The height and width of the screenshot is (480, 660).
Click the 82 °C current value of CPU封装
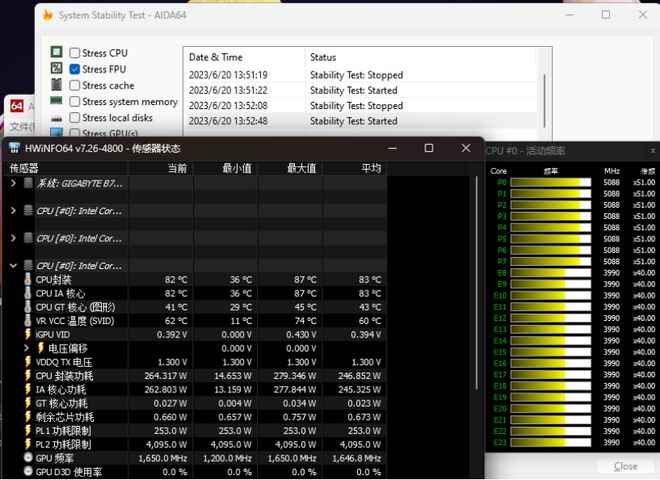(176, 280)
